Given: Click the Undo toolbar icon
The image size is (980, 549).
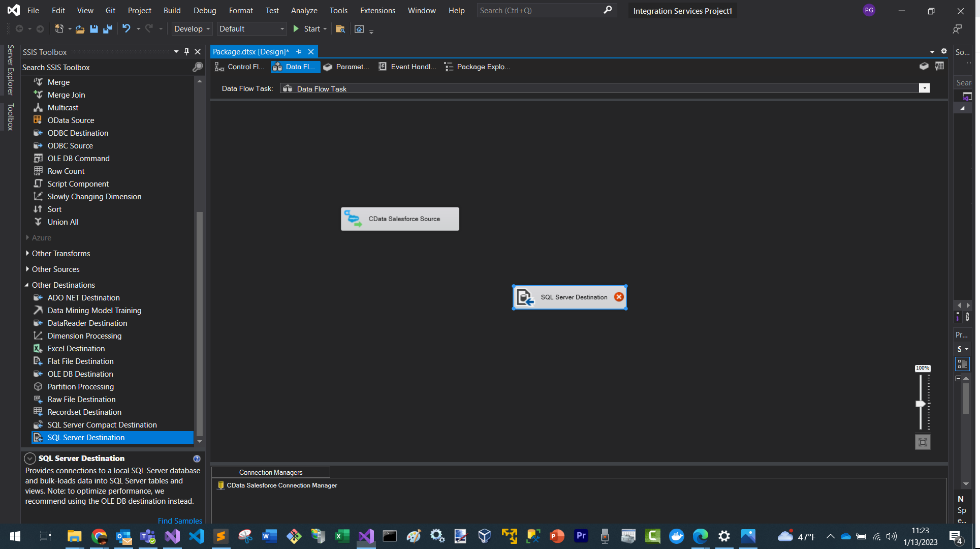Looking at the screenshot, I should coord(126,29).
